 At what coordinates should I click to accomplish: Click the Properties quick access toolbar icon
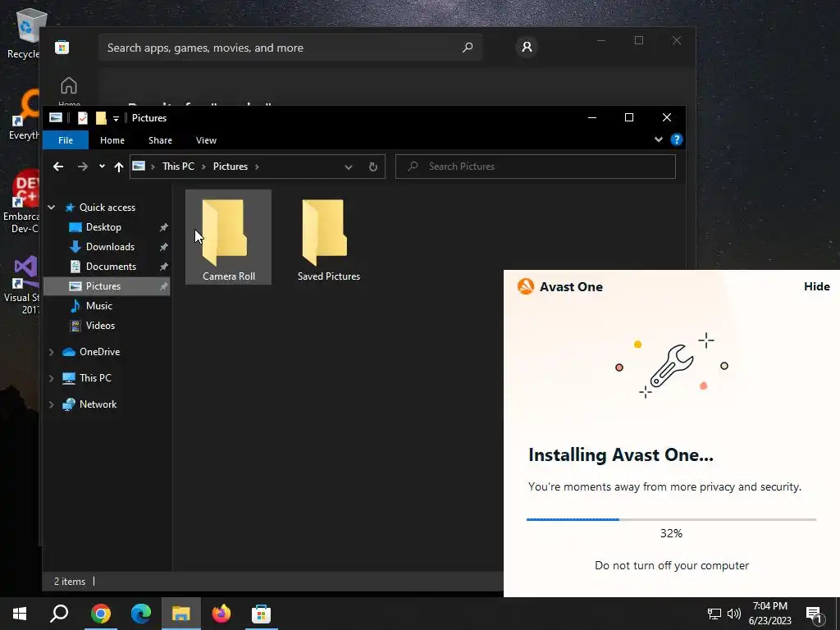click(83, 118)
